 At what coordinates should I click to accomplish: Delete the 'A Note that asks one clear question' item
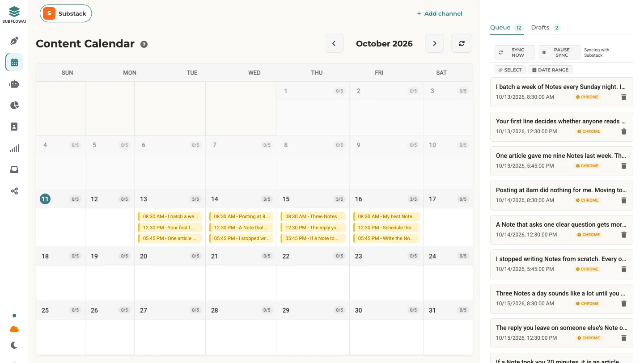point(624,235)
